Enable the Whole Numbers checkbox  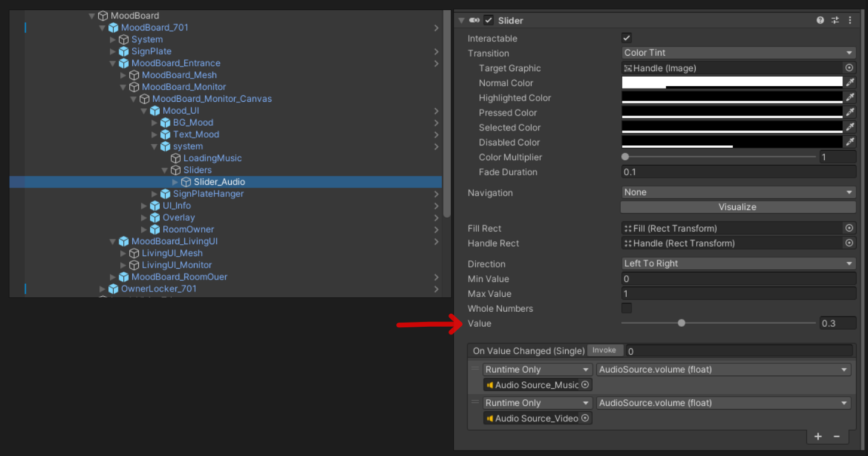coord(627,308)
